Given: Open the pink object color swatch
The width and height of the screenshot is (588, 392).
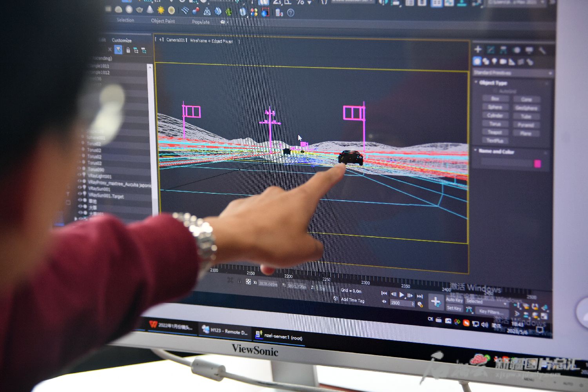Looking at the screenshot, I should pos(537,163).
